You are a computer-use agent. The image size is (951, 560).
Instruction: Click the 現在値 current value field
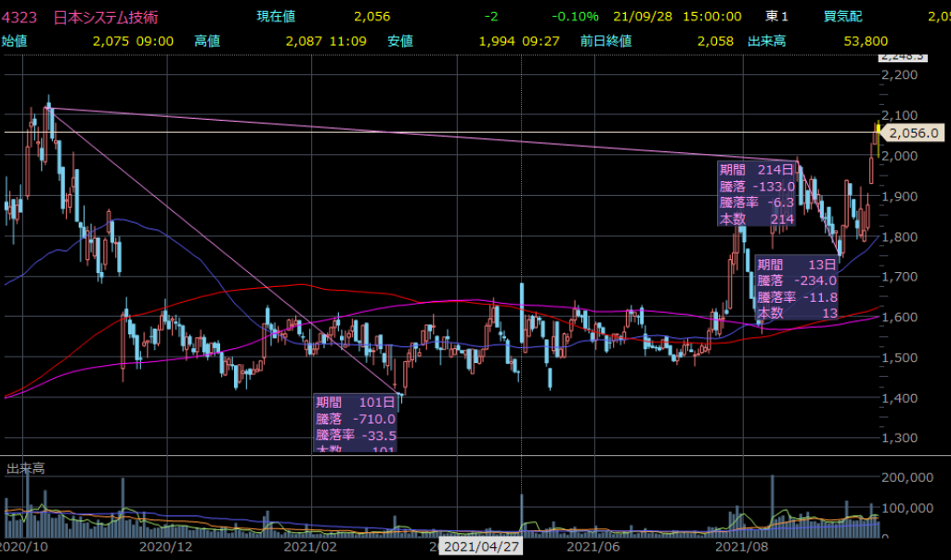click(x=277, y=17)
